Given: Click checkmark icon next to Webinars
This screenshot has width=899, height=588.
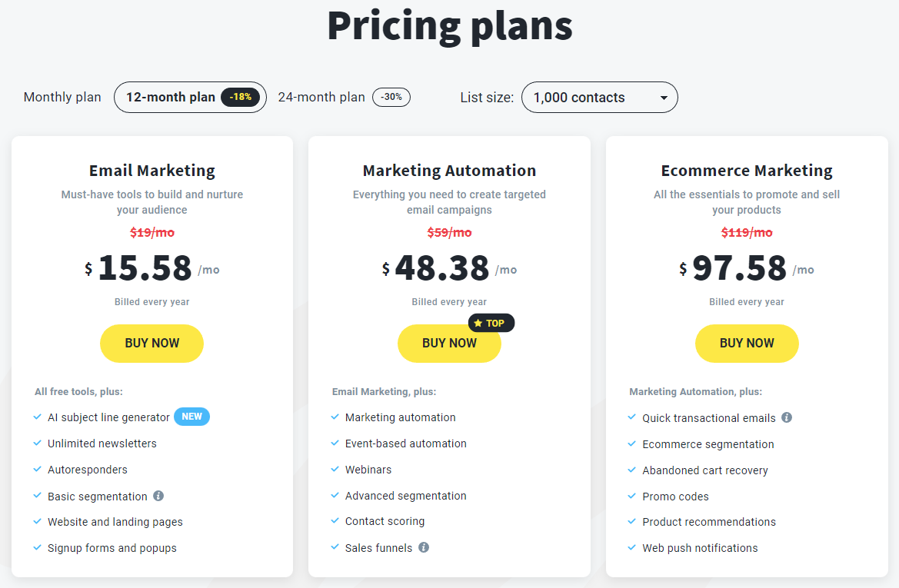Looking at the screenshot, I should tap(335, 469).
